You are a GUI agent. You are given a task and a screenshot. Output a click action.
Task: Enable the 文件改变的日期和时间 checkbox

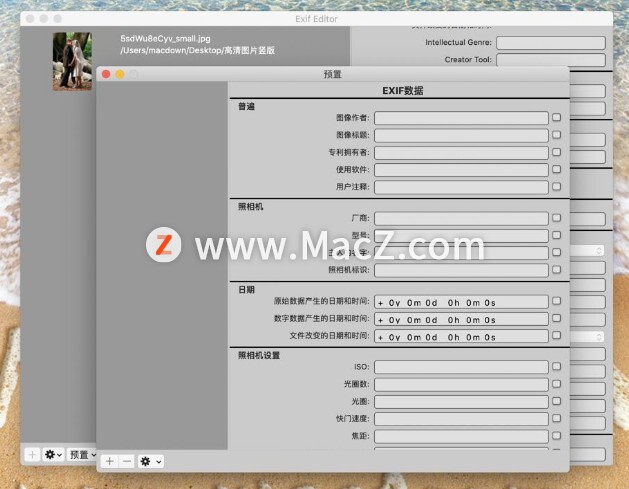point(556,335)
